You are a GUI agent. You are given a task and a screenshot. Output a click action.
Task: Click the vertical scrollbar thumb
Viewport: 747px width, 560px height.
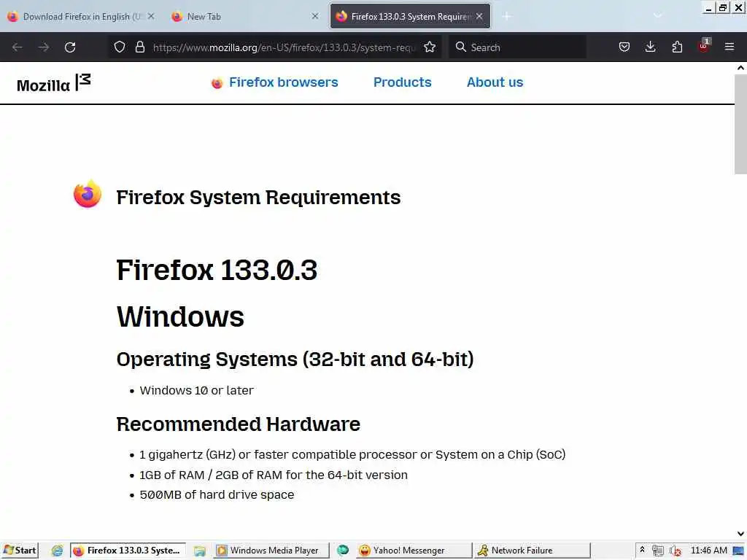[740, 124]
